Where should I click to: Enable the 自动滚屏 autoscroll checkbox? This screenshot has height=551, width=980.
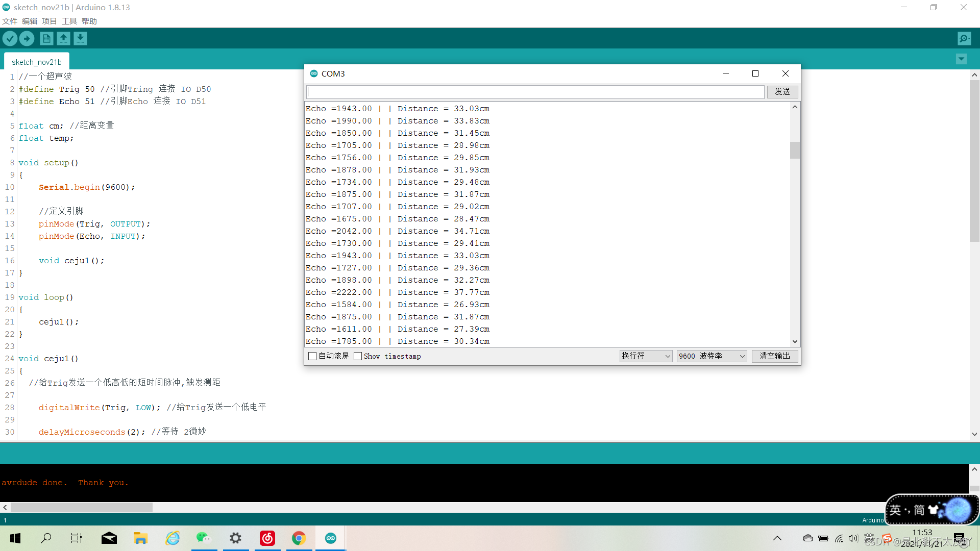[312, 356]
